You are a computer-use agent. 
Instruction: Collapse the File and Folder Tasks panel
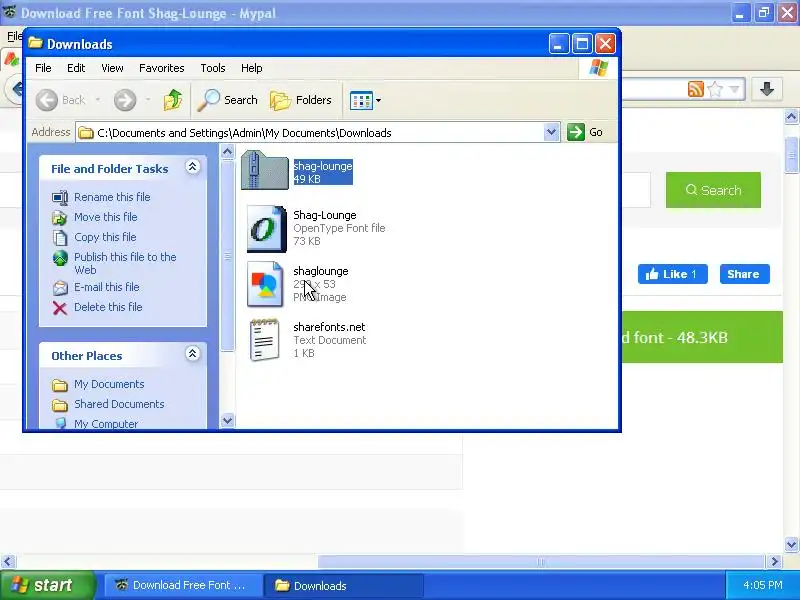(x=192, y=167)
